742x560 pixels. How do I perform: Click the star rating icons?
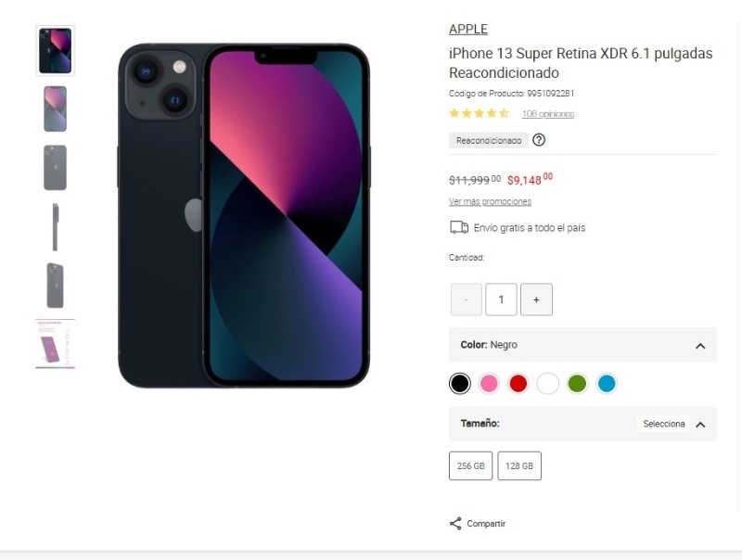479,113
